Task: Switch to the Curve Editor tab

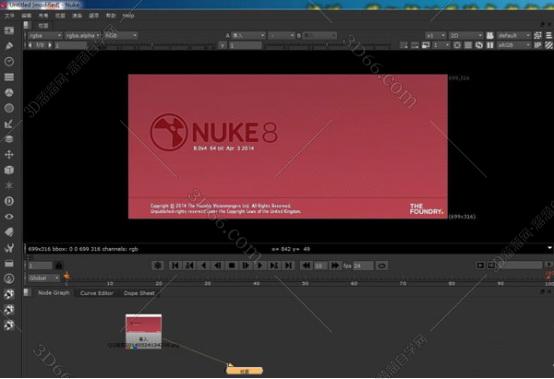Action: click(x=96, y=293)
